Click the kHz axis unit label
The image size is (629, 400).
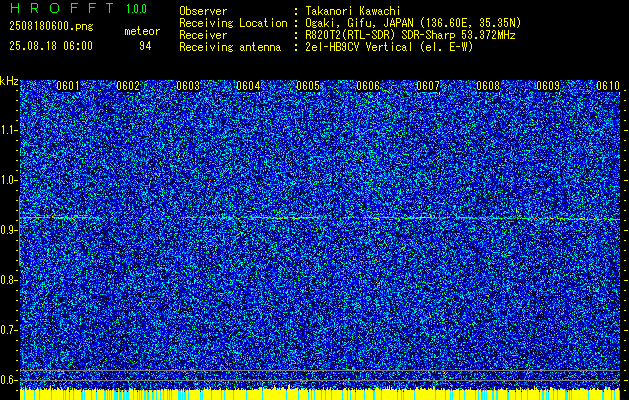click(x=9, y=81)
